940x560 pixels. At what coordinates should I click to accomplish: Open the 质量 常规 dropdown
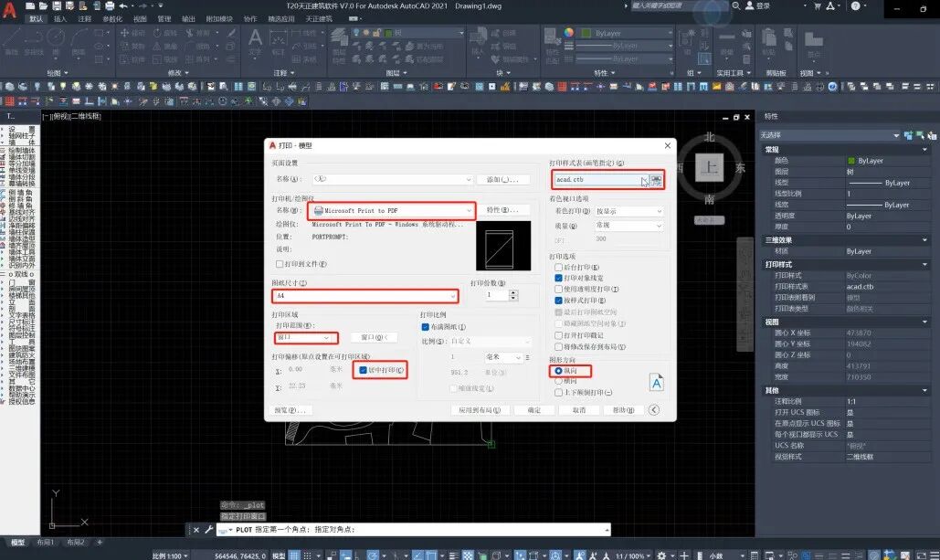click(x=628, y=226)
